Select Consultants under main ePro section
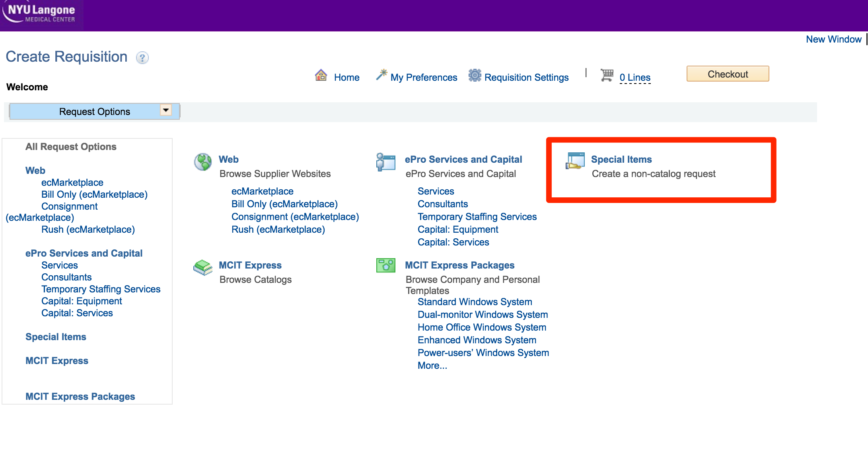The width and height of the screenshot is (868, 475). tap(443, 204)
